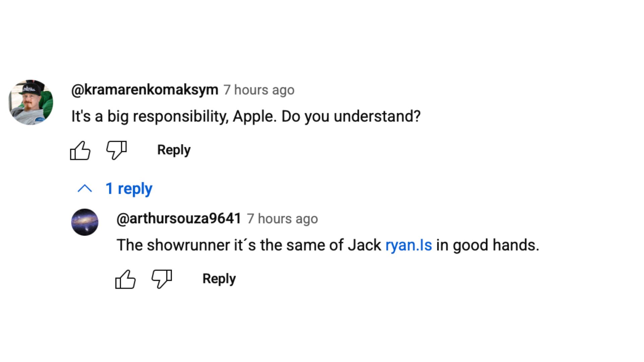The width and height of the screenshot is (644, 362).
Task: Click the phrase 'in good hands.'
Action: click(x=487, y=245)
